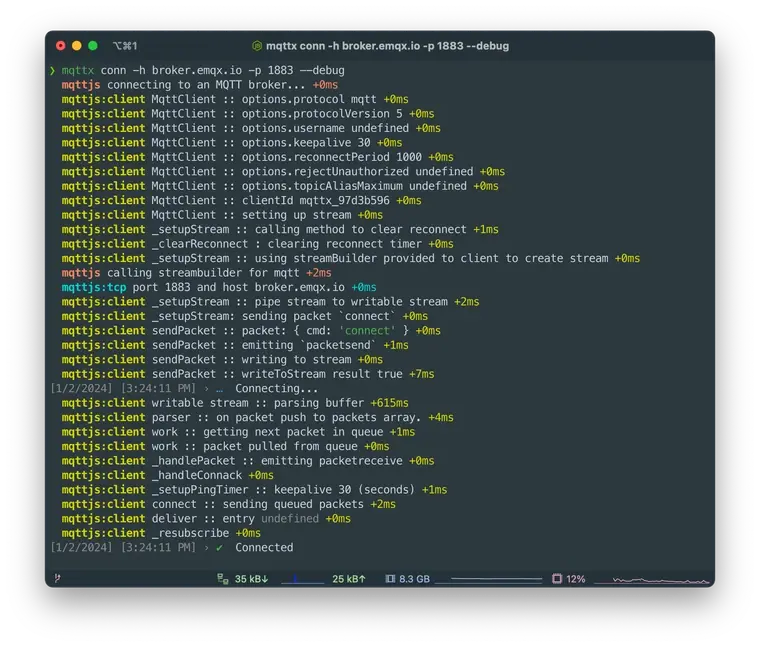The image size is (760, 647).
Task: Click the options.protocol mqtt line
Action: [x=235, y=99]
